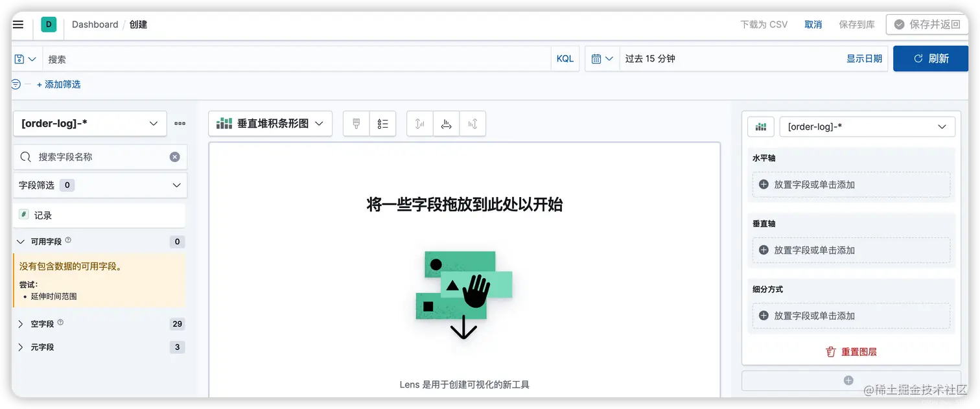Click the 搜索字段名称 search input
Screen dimensions: 980x409
97,156
